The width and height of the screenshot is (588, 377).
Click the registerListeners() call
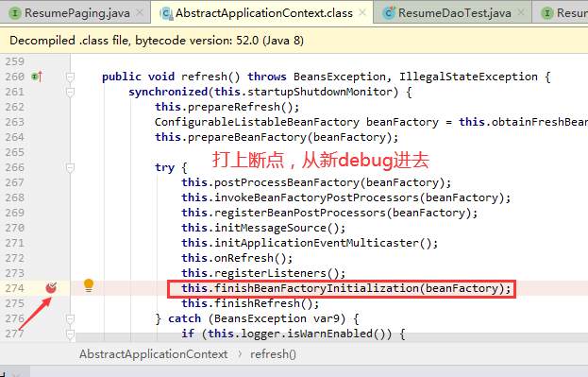(x=263, y=273)
